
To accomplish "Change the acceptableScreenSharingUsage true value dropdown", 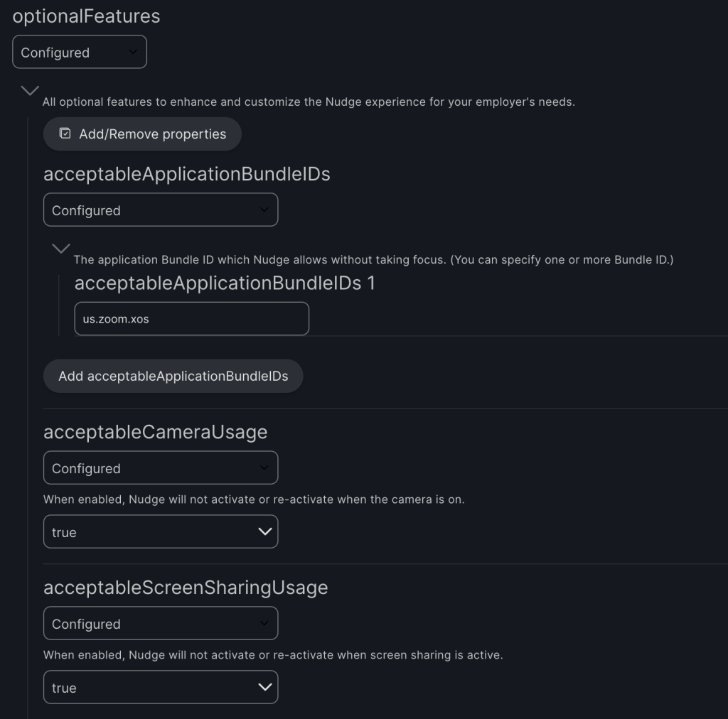I will click(x=161, y=687).
